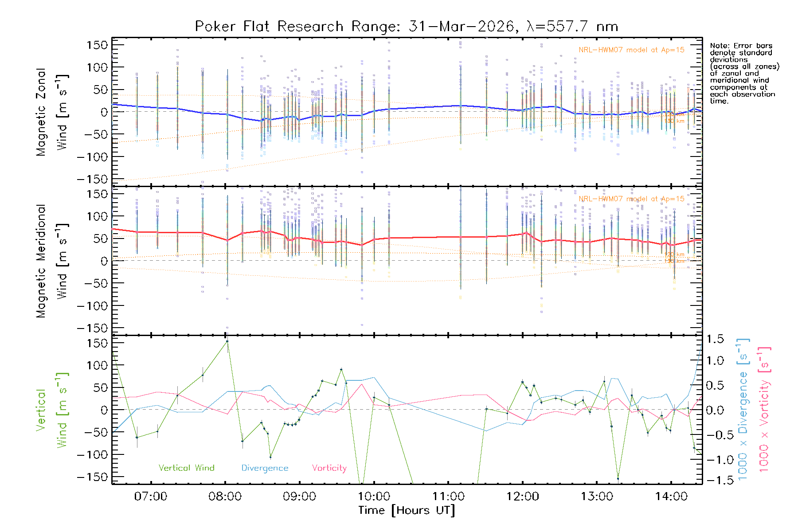The width and height of the screenshot is (798, 532).
Task: Click NRL-HWM07 model label in meridional panel
Action: click(631, 199)
